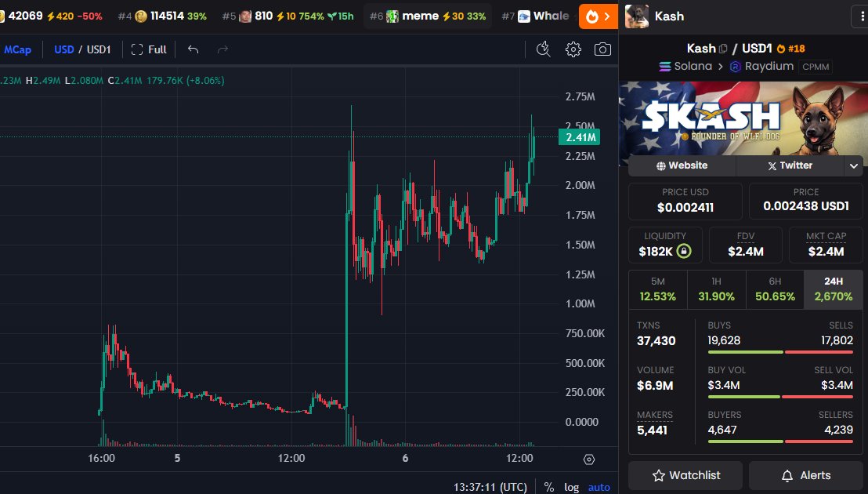Open the Kash Website link
The height and width of the screenshot is (494, 868).
coord(682,165)
